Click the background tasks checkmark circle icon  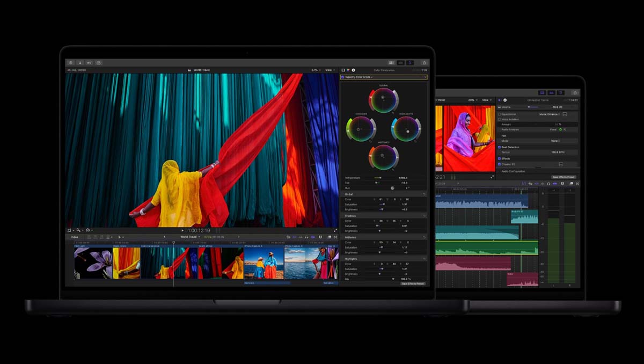[x=99, y=63]
